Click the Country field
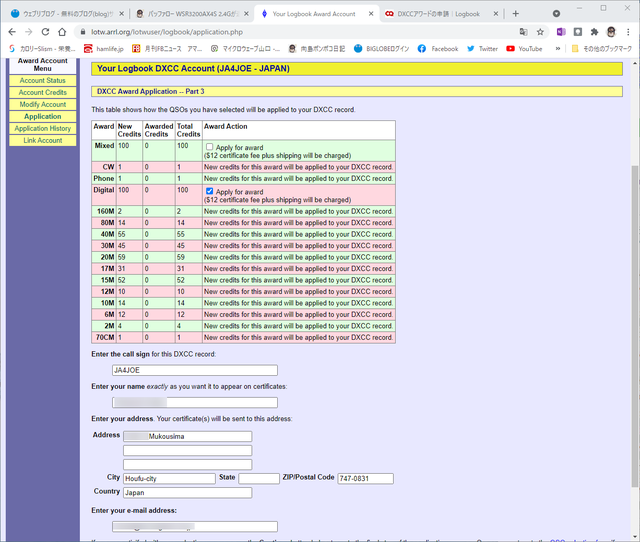This screenshot has width=640, height=542. point(188,493)
